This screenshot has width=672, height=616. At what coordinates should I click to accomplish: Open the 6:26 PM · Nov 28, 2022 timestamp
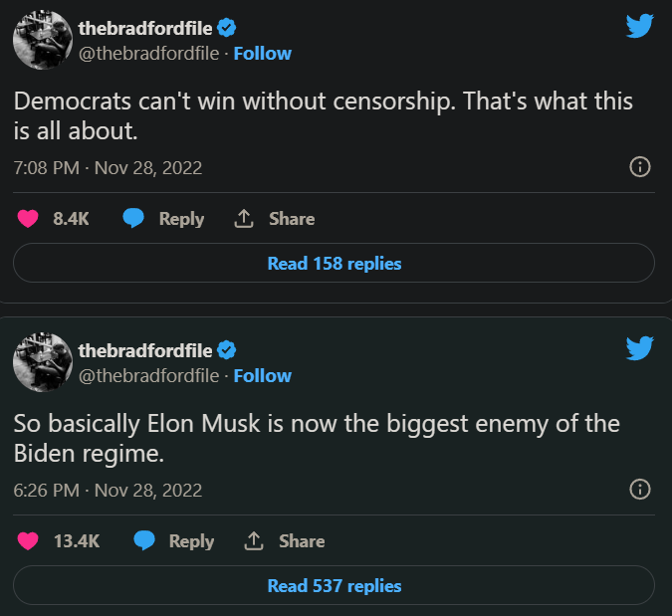(108, 491)
